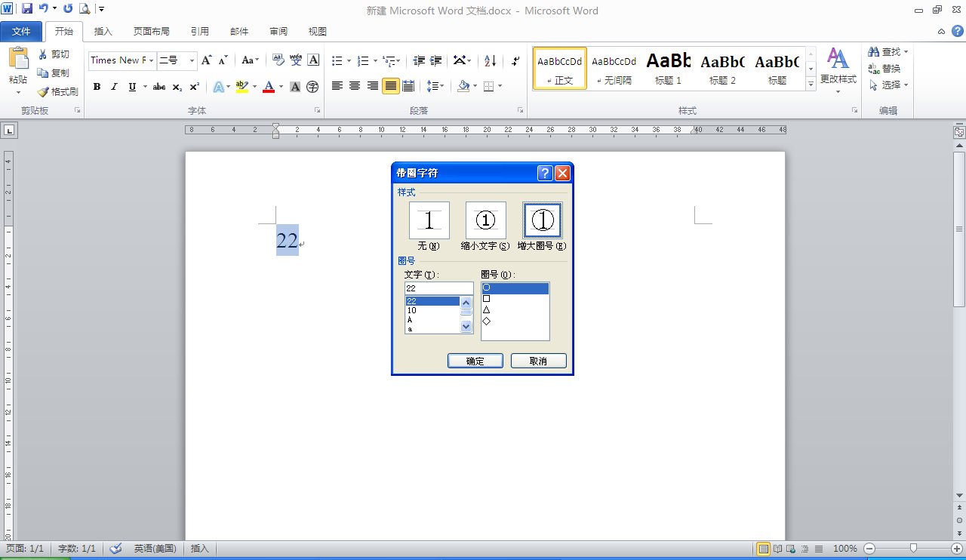Screen dimensions: 966x560
Task: Click the Save icon in quick access toolbar
Action: [27, 9]
